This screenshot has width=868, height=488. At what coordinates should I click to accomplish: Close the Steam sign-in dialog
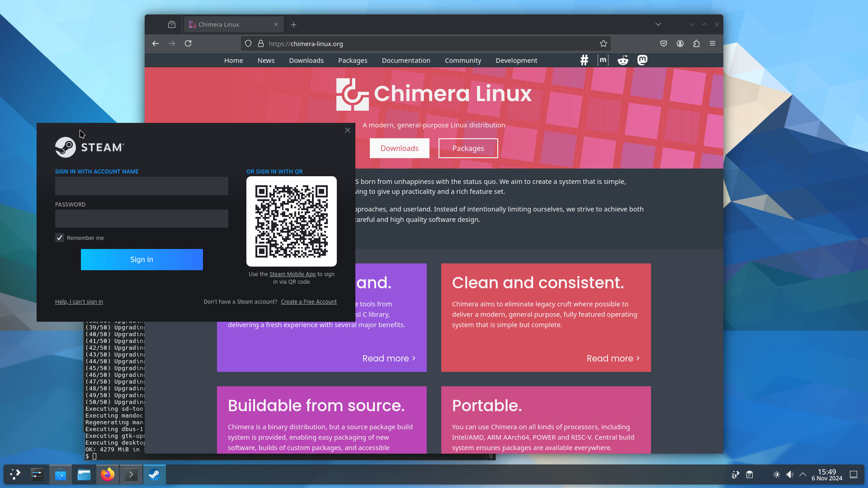[348, 130]
